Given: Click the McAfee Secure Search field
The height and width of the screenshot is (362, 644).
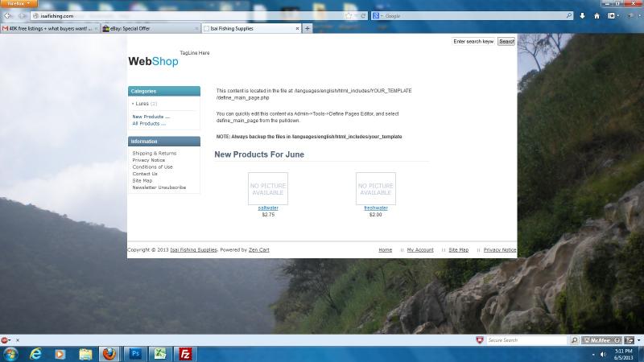Looking at the screenshot, I should point(527,340).
